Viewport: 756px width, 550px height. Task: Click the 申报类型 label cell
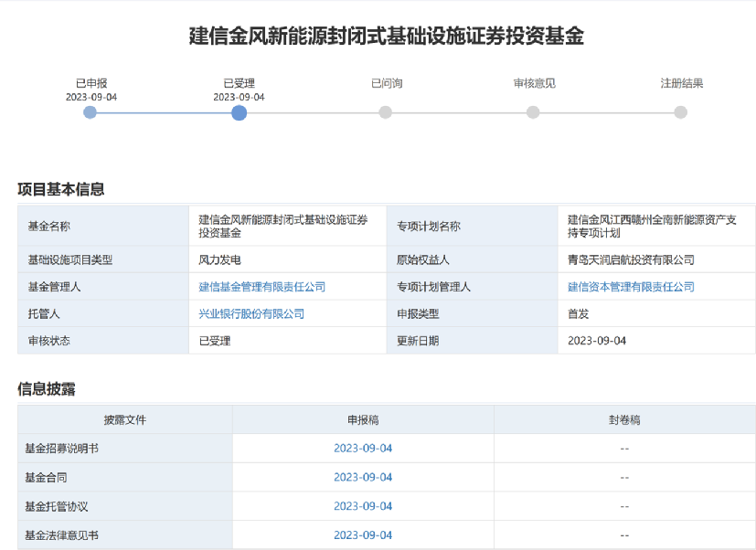point(472,313)
